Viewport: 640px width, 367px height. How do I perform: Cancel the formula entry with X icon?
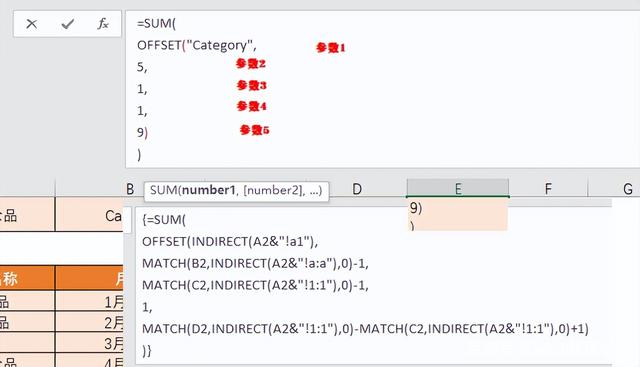point(31,24)
